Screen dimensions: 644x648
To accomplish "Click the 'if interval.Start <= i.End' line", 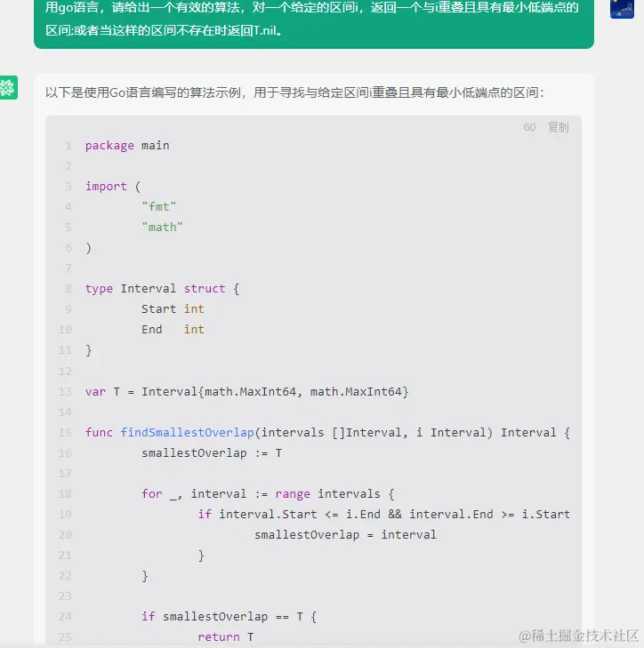I will tap(384, 514).
